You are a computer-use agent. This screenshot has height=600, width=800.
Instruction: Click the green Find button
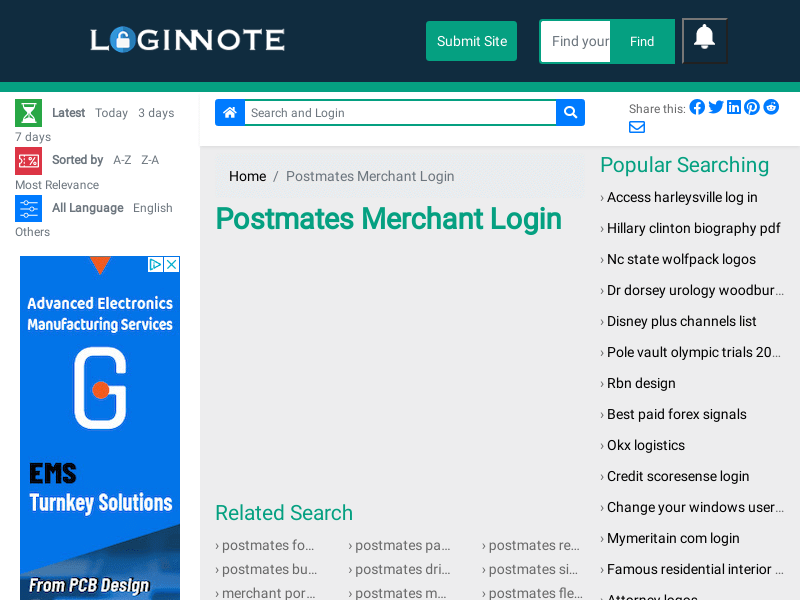pos(642,41)
